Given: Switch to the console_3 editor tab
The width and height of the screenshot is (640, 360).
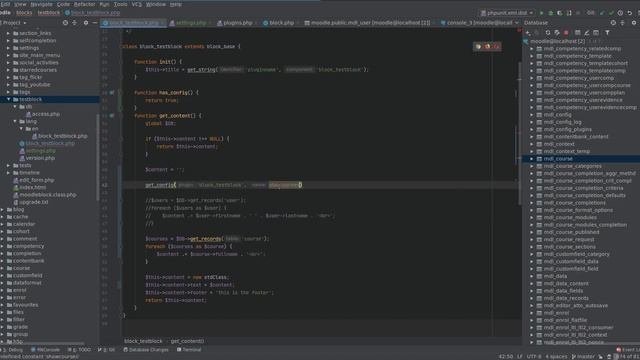Looking at the screenshot, I should coord(476,23).
